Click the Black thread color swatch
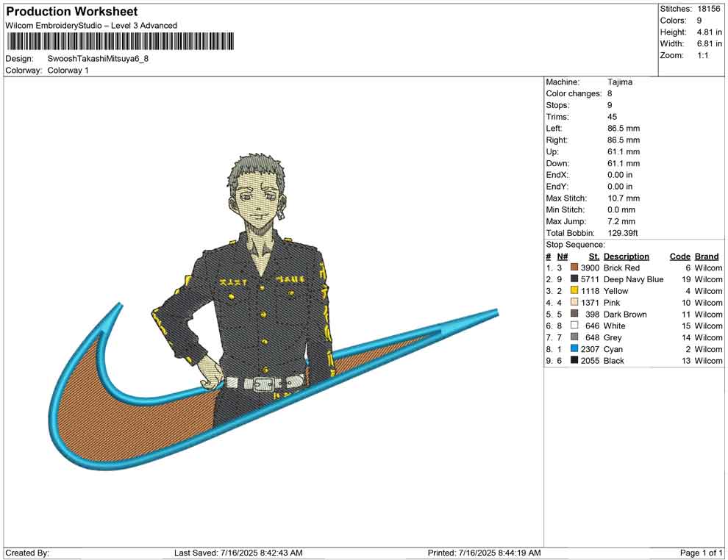Viewport: 728px width, 560px height. coord(574,360)
